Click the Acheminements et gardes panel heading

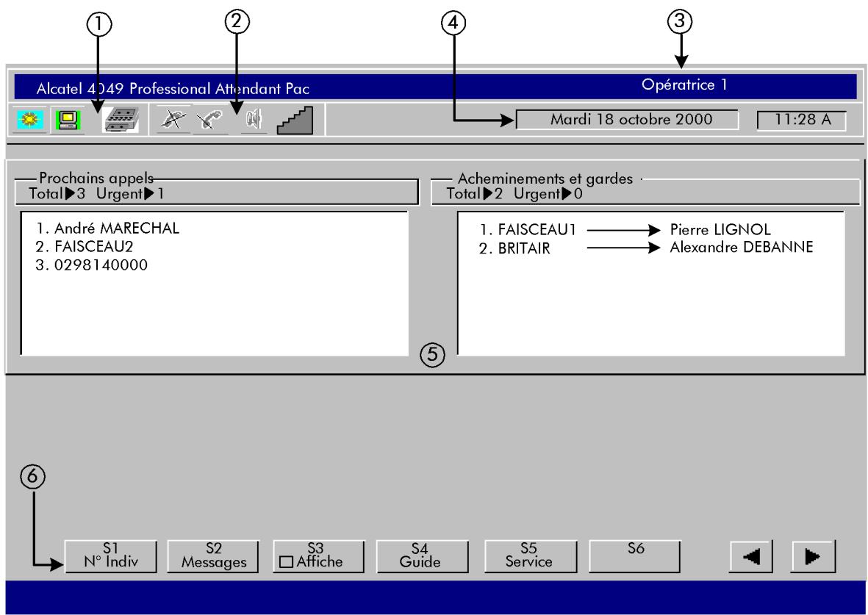point(545,179)
